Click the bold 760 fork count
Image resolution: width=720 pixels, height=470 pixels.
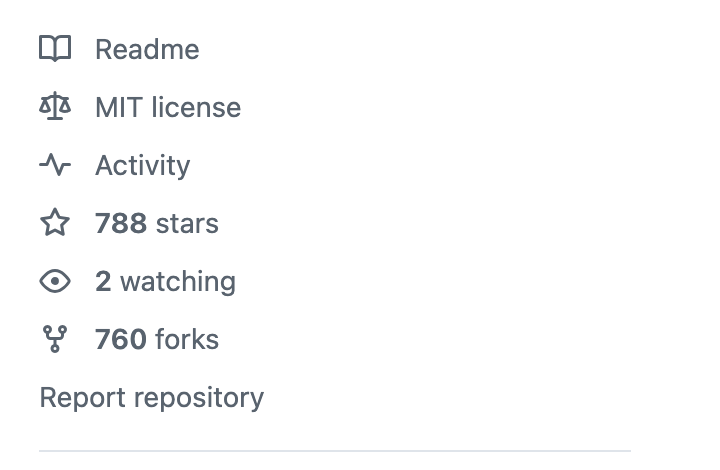[121, 340]
